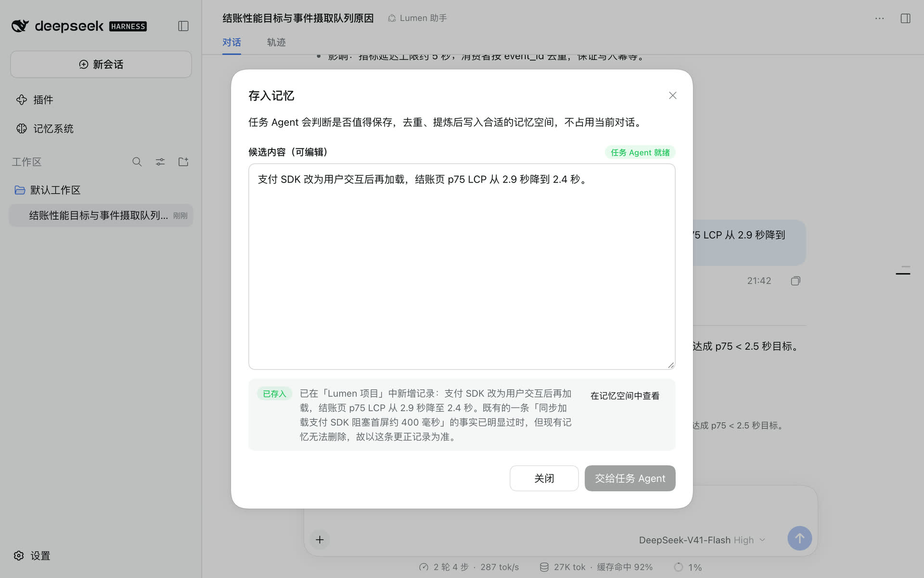Start a new conversation with 新会话
The width and height of the screenshot is (924, 578).
[101, 64]
